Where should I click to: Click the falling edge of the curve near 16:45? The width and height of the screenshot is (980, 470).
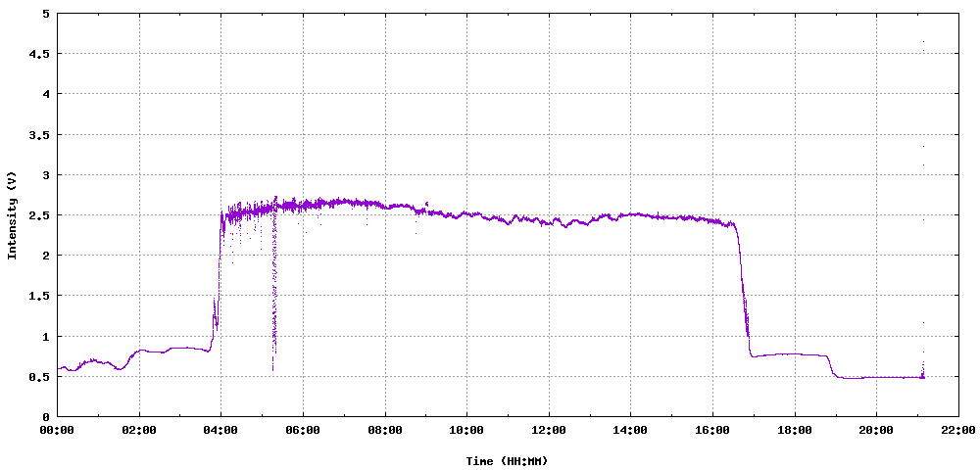(744, 290)
